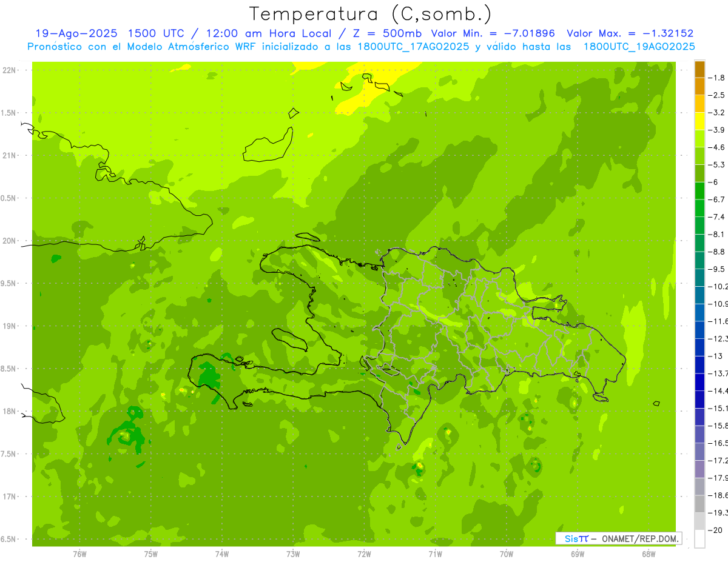
Task: Click the brown-orange swatch above -1.8
Action: [700, 69]
